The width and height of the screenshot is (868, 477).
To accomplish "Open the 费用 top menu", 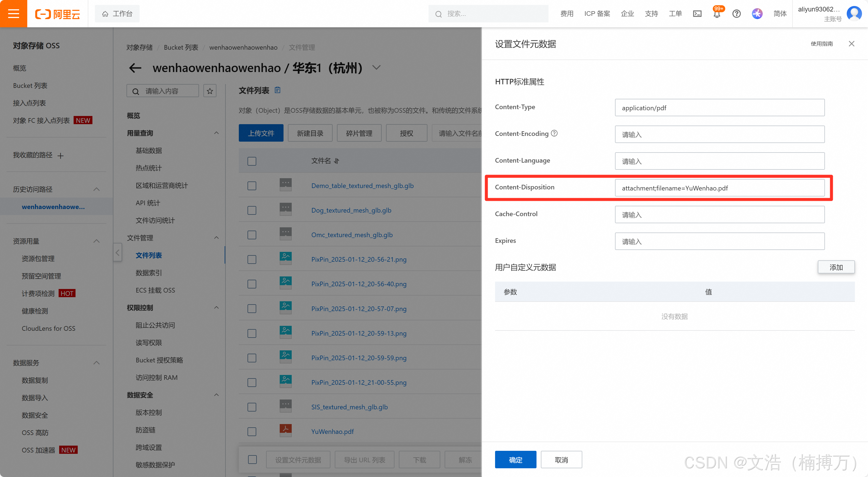I will tap(566, 13).
